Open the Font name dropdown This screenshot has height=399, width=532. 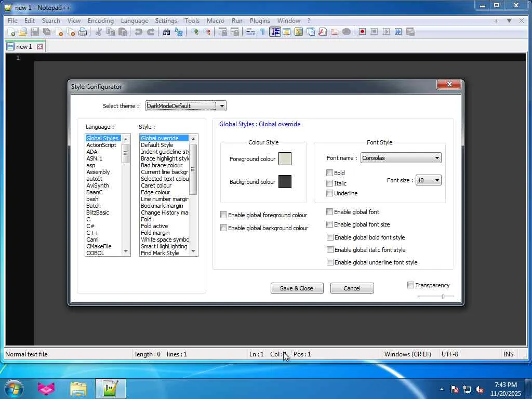401,158
